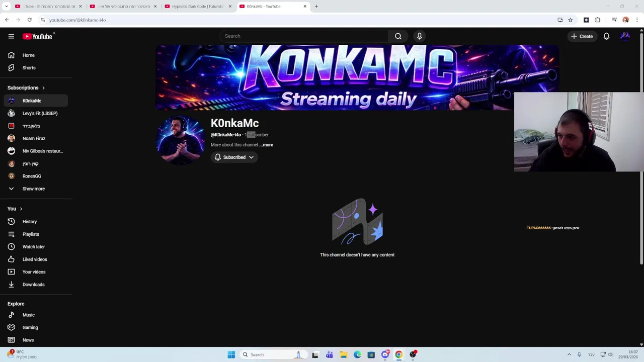Open a new browser tab
The image size is (644, 362).
tap(316, 7)
